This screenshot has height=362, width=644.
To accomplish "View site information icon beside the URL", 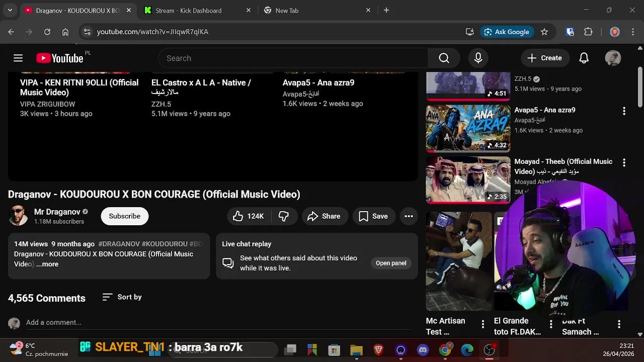I will (87, 32).
